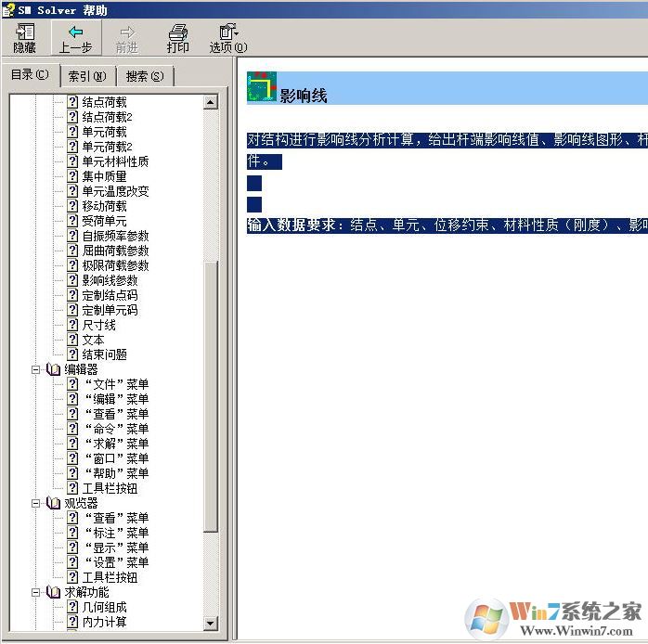Open the 移动荷载 help topic

104,206
